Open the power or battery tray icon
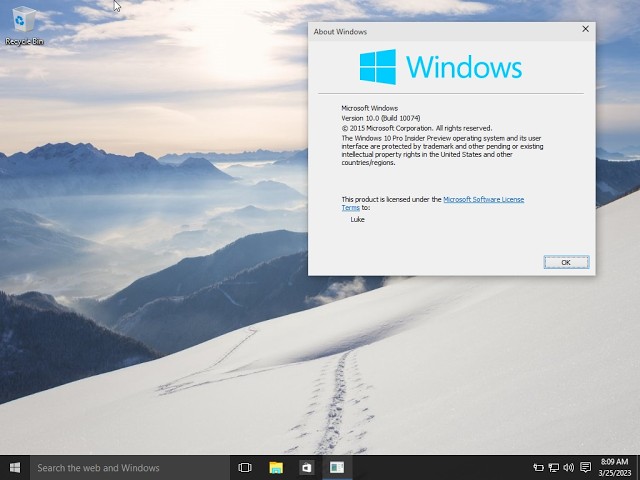Screen dimensions: 640x480 point(538,468)
